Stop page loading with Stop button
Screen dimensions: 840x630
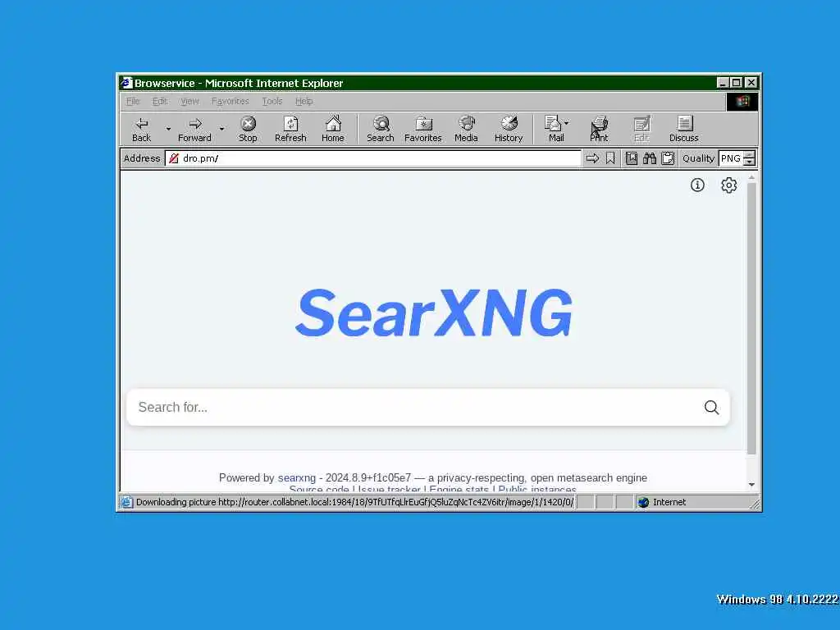248,130
